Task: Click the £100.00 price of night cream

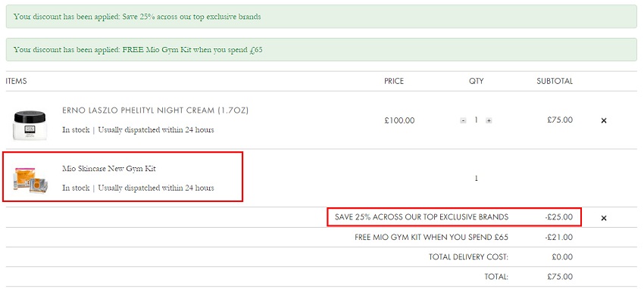Action: click(x=399, y=120)
